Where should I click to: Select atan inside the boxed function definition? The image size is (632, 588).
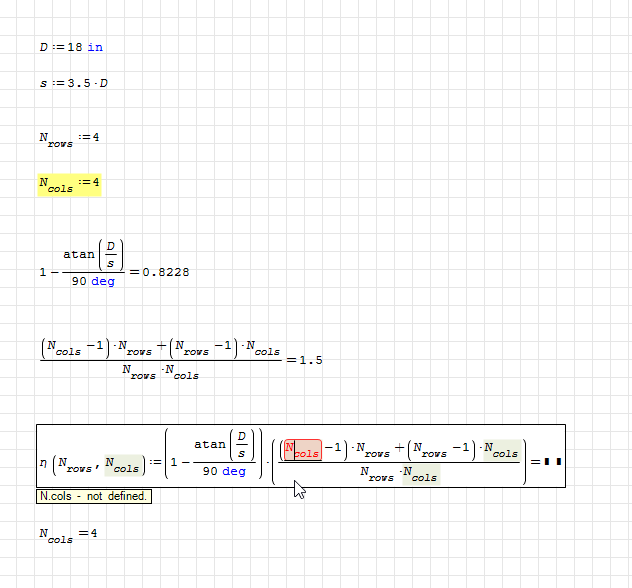(209, 444)
